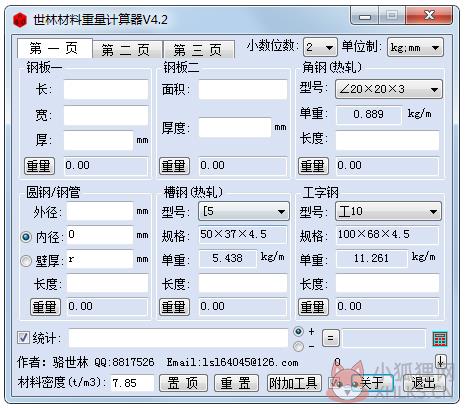Click the 材料密度 input field

pos(132,383)
